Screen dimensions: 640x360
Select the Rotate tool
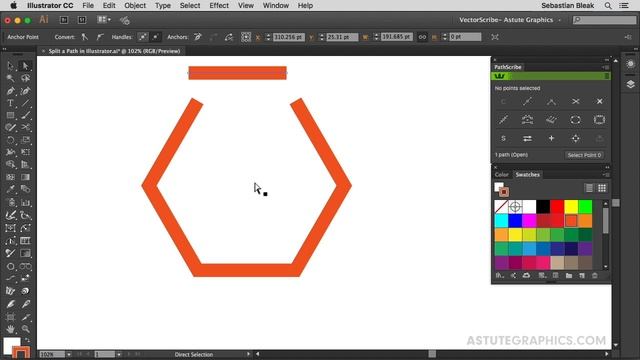coord(11,140)
